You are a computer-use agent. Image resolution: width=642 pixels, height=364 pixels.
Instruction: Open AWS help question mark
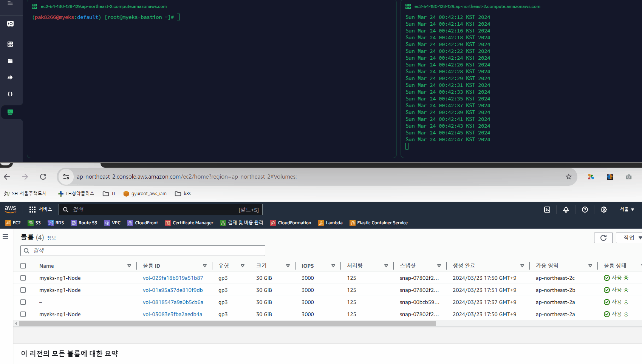[585, 210]
